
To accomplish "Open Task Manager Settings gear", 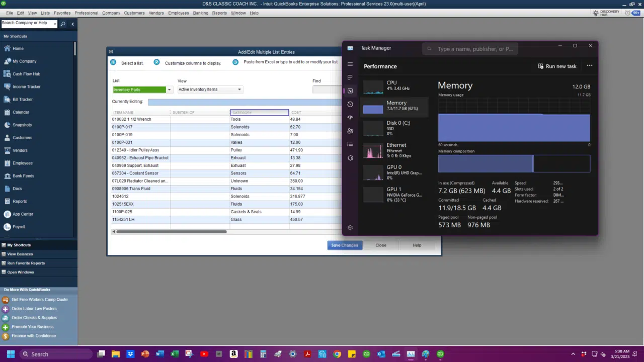I will point(350,228).
